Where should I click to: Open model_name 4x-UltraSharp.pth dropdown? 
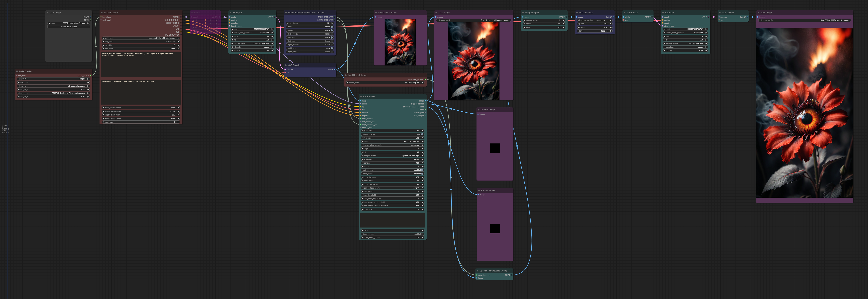[385, 83]
